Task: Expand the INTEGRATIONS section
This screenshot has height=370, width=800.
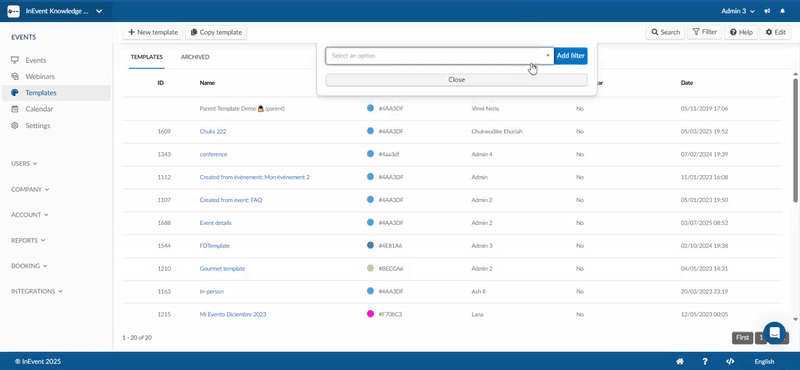Action: point(37,291)
